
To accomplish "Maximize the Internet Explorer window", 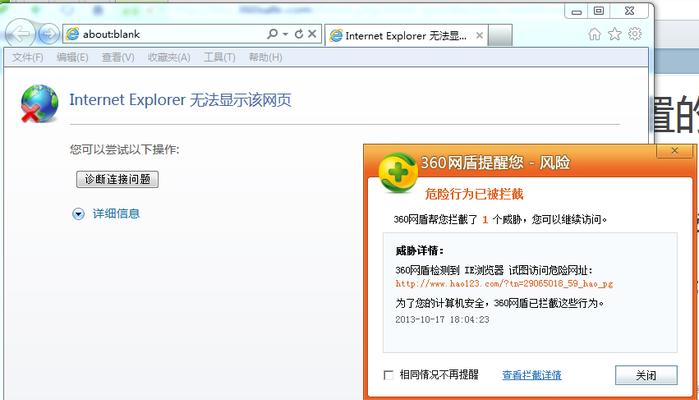I will [x=599, y=11].
